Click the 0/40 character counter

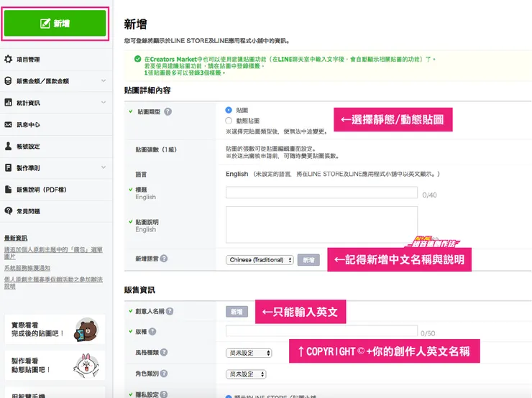(x=429, y=195)
